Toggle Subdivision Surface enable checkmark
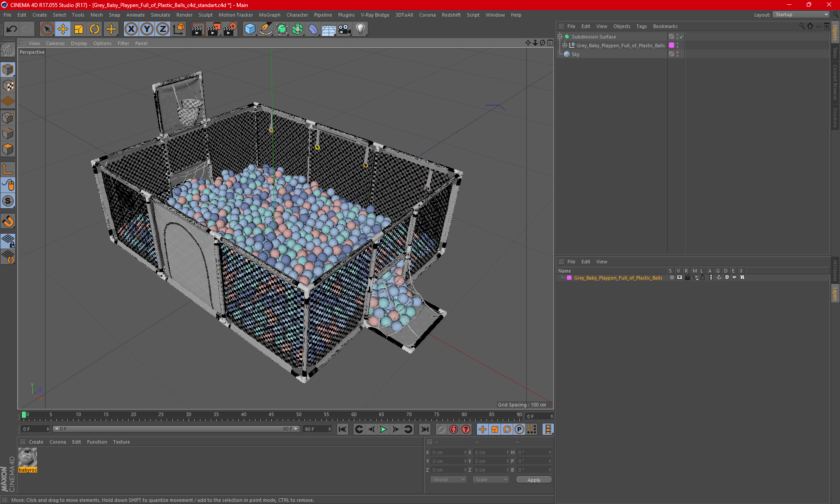The image size is (840, 504). (681, 37)
